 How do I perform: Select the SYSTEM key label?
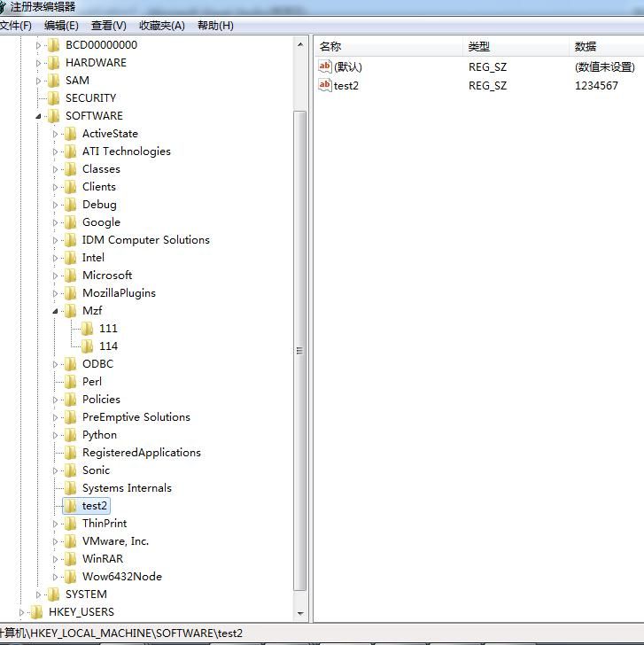tap(86, 594)
